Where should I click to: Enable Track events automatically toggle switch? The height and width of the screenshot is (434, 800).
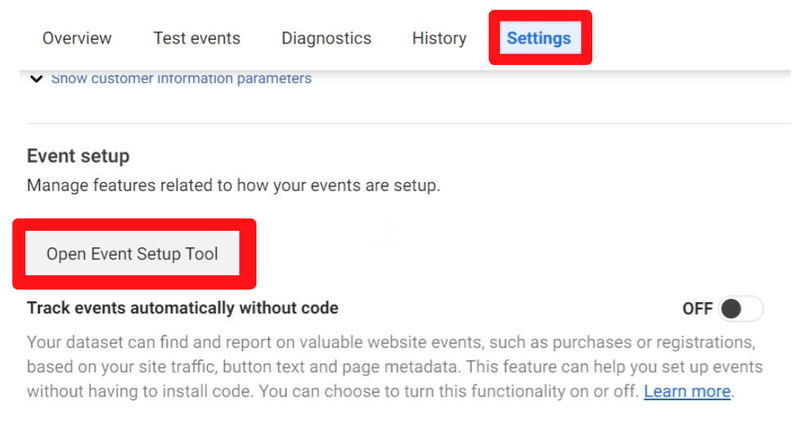740,308
